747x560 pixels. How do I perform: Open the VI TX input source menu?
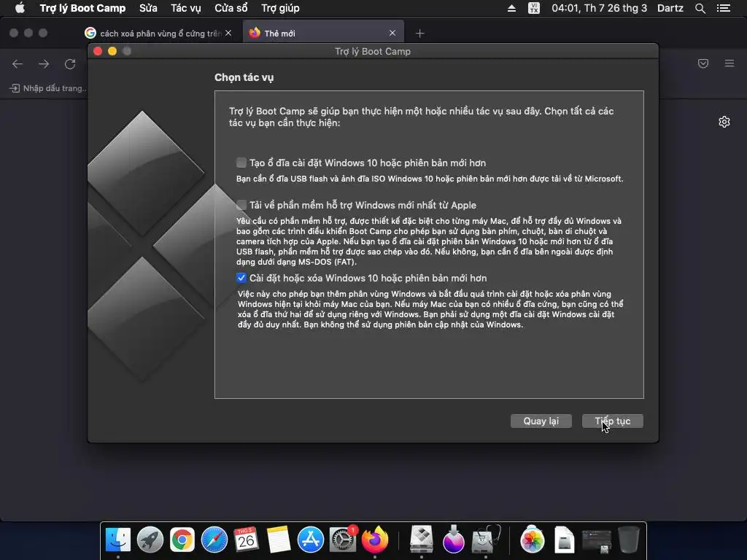tap(534, 8)
